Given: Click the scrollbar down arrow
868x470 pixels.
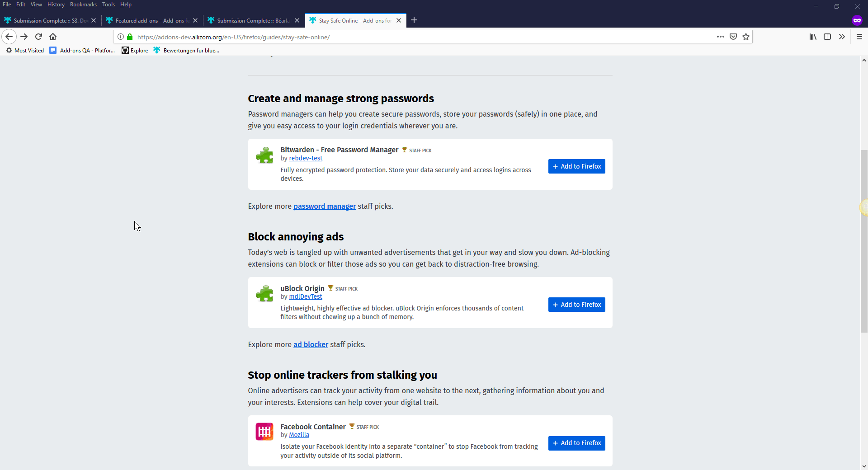Looking at the screenshot, I should click(864, 466).
